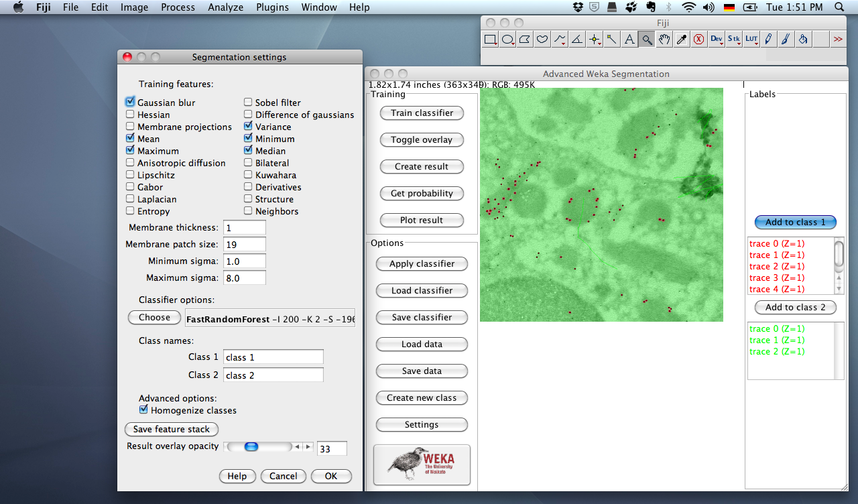Screen dimensions: 858x504
Task: Enable the Hessian training feature
Action: pyautogui.click(x=130, y=115)
